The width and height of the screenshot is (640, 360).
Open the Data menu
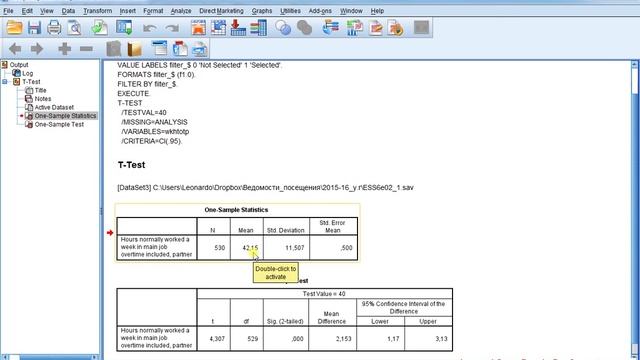[68, 11]
